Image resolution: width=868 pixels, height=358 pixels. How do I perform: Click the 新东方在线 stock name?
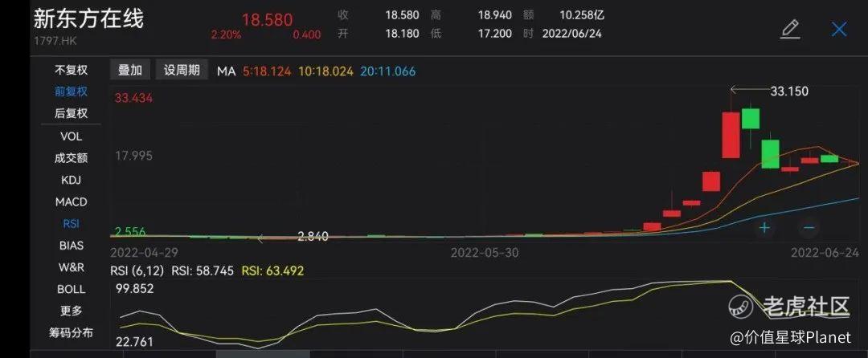(88, 18)
